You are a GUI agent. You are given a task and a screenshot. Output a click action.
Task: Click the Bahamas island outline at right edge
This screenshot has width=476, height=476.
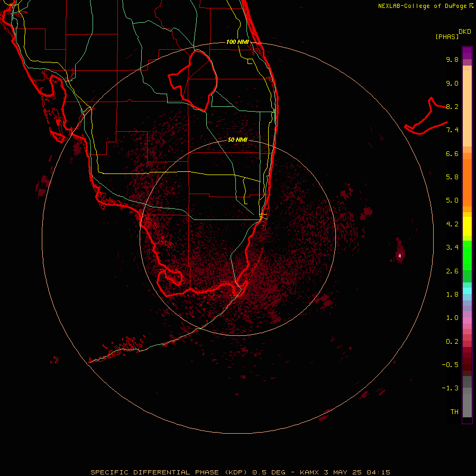pos(426,116)
